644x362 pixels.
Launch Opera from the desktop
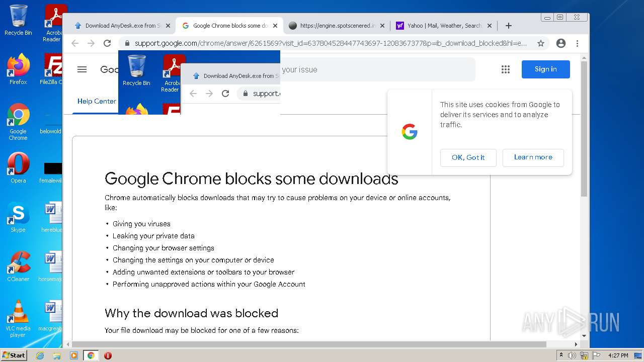[x=18, y=168]
